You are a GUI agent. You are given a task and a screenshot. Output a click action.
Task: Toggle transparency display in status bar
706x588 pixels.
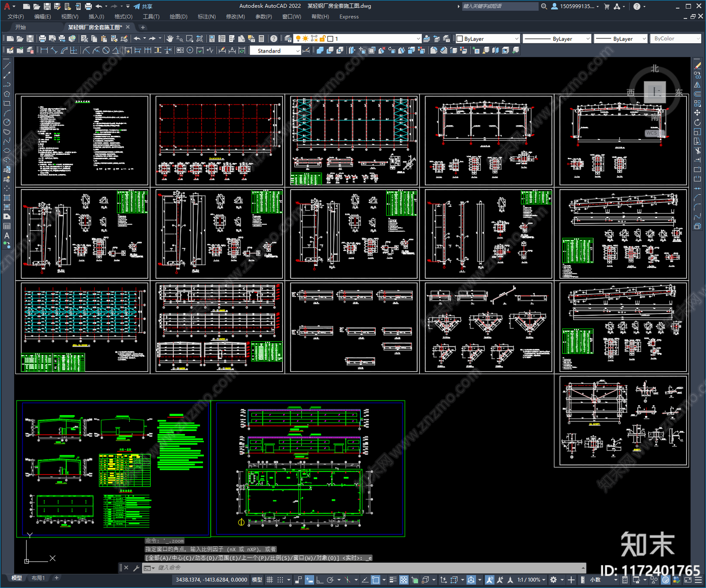404,580
